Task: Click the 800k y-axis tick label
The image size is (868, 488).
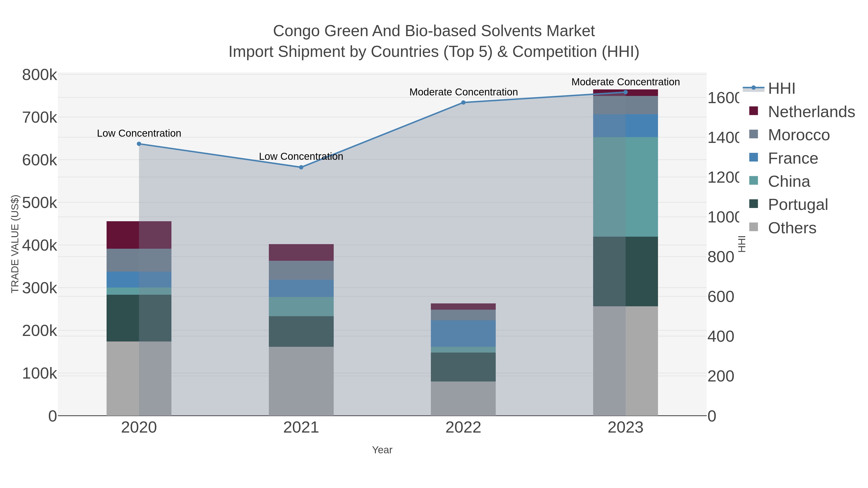Action: (40, 75)
